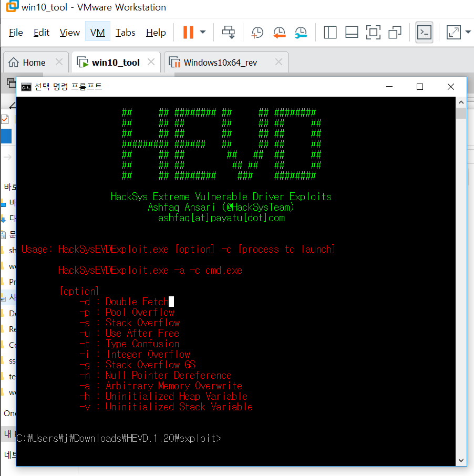Revert the VM to its latest snapshot
The image size is (474, 476).
click(279, 32)
